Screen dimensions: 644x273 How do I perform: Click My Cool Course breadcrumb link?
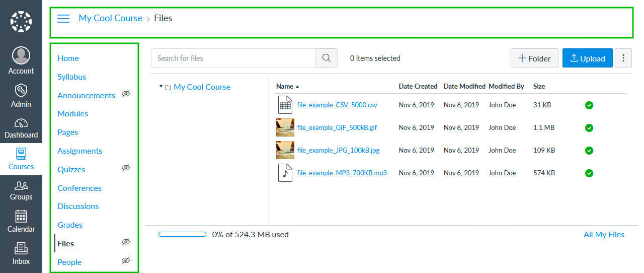(110, 18)
